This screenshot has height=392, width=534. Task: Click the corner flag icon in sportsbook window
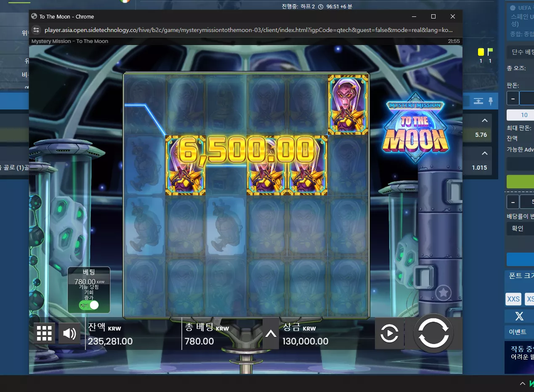[x=490, y=52]
